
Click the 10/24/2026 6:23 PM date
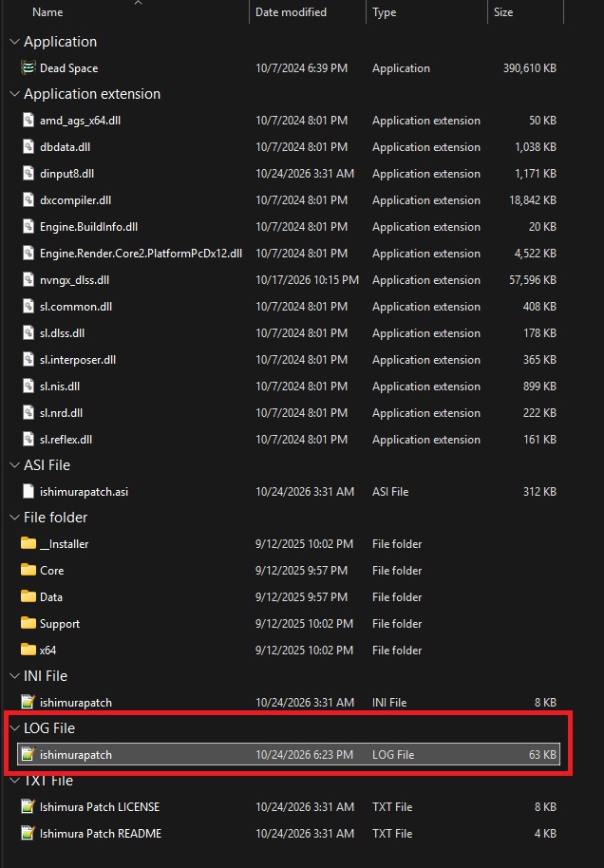pyautogui.click(x=304, y=755)
